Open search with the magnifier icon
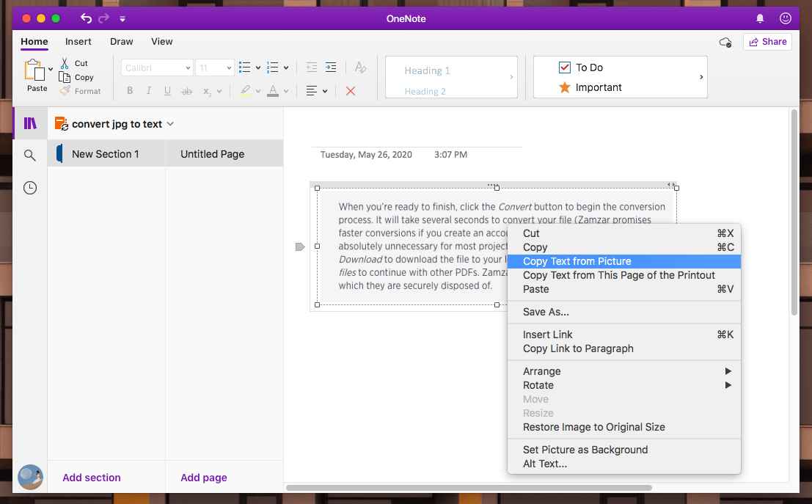The image size is (812, 504). pyautogui.click(x=30, y=155)
